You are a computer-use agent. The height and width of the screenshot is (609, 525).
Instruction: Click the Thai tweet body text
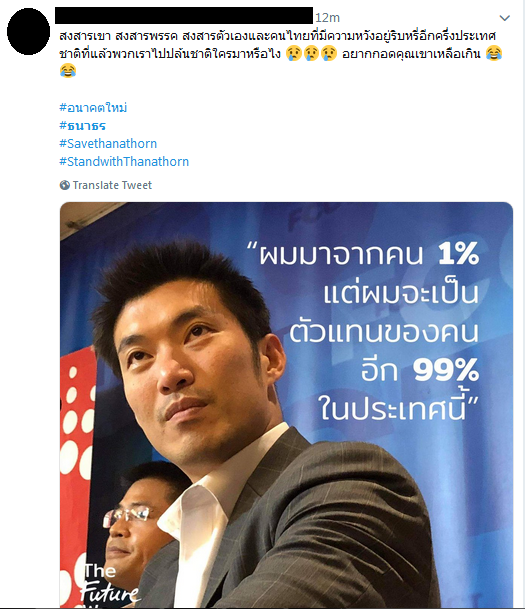click(278, 53)
